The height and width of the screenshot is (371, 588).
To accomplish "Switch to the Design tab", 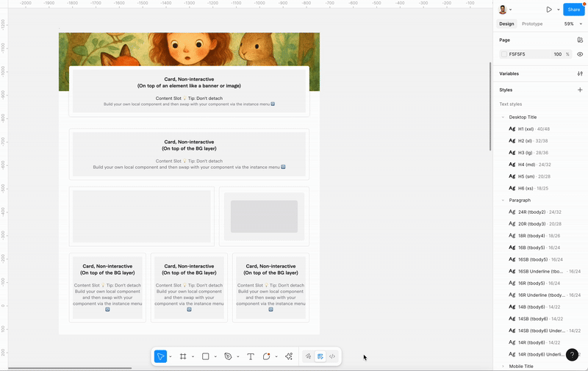I will tap(506, 24).
